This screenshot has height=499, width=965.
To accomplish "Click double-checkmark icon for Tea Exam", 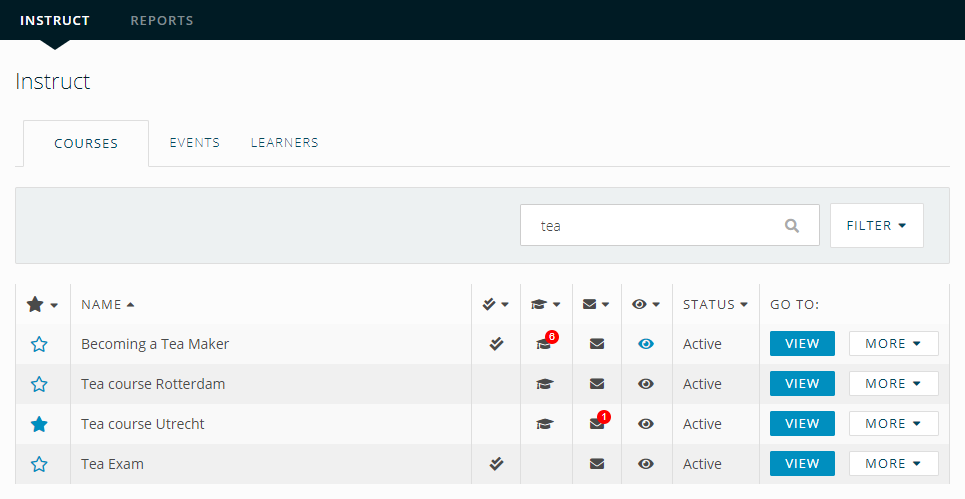I will [x=496, y=464].
